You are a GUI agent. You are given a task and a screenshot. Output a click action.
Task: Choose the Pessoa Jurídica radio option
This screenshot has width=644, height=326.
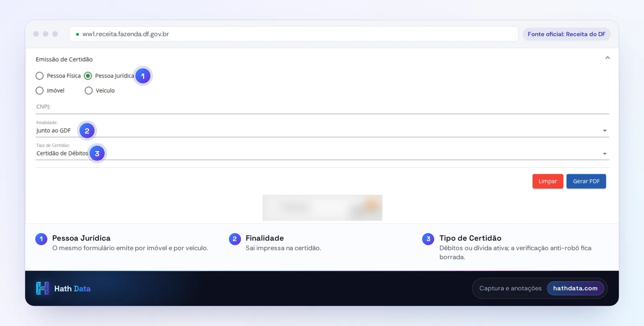tap(88, 76)
